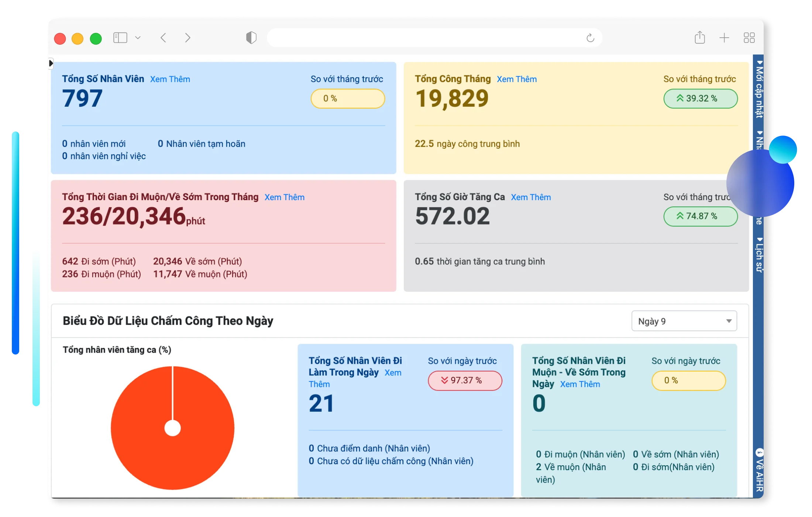Click '0 Đi muộn (Nhân viên)' text
This screenshot has width=812, height=517.
580,454
